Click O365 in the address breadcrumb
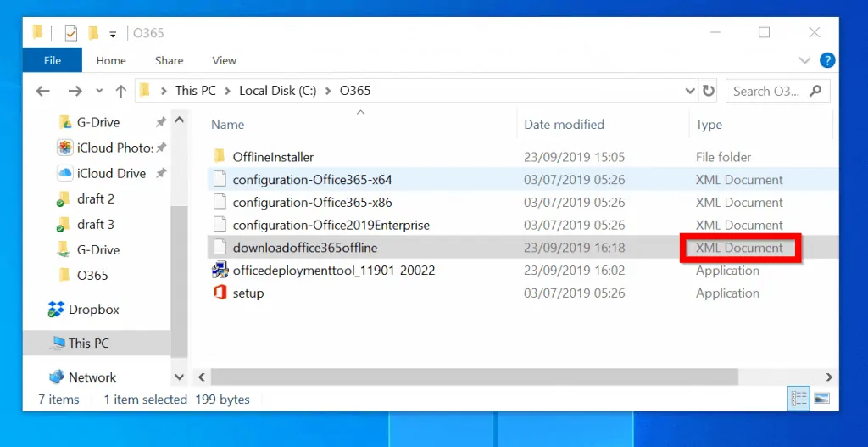868x447 pixels. click(355, 91)
